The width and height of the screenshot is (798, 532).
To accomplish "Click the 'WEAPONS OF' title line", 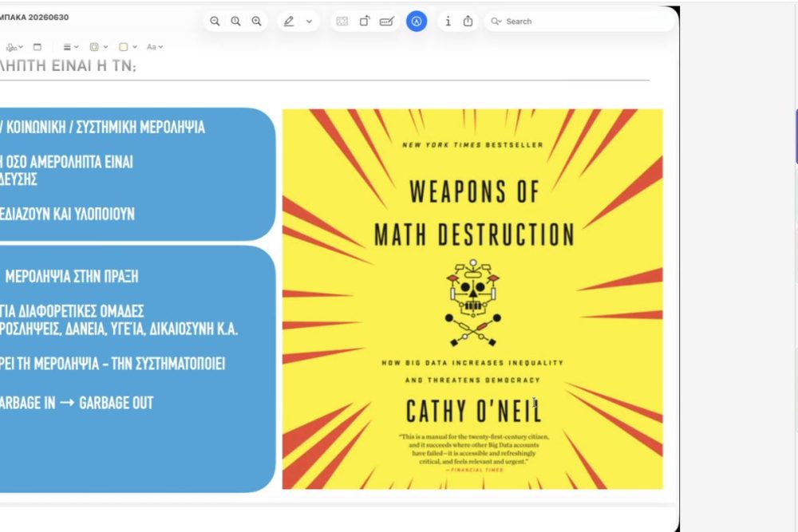I will [x=474, y=191].
